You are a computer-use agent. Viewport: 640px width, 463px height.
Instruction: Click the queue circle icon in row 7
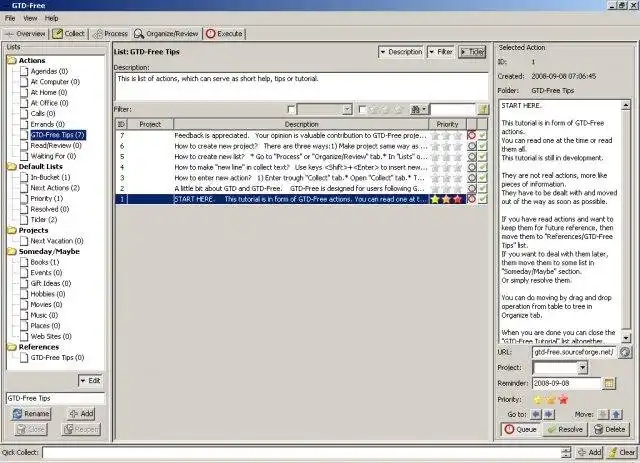(x=471, y=135)
